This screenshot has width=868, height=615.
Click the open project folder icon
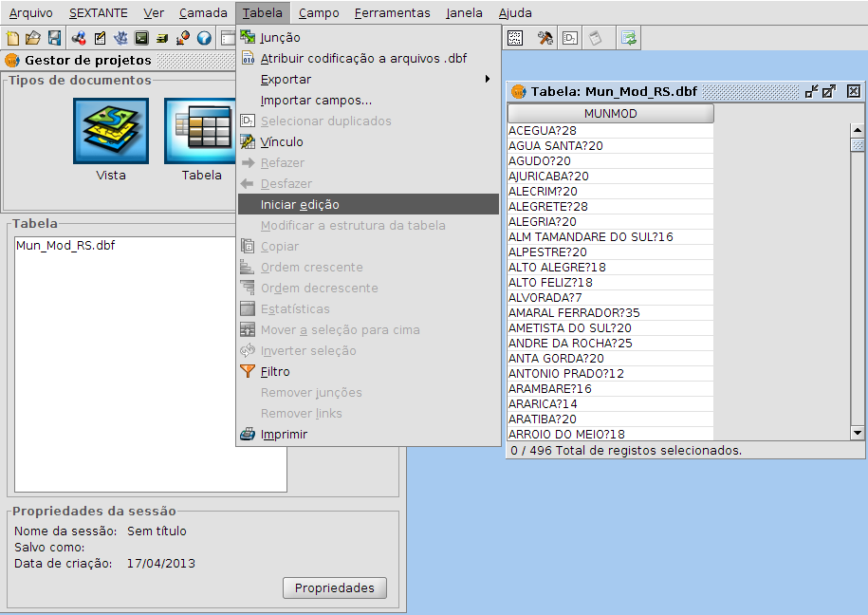click(x=32, y=38)
